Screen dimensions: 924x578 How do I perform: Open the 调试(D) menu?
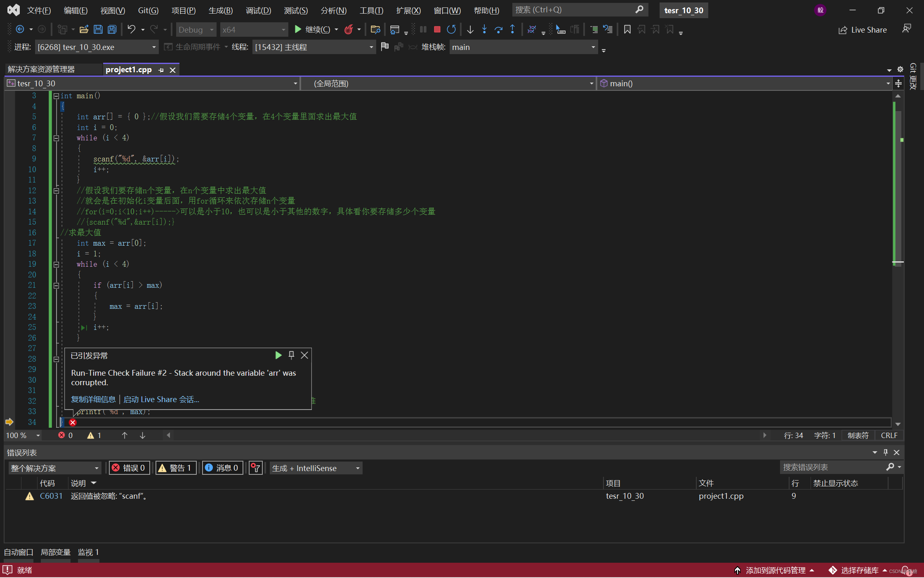click(258, 10)
